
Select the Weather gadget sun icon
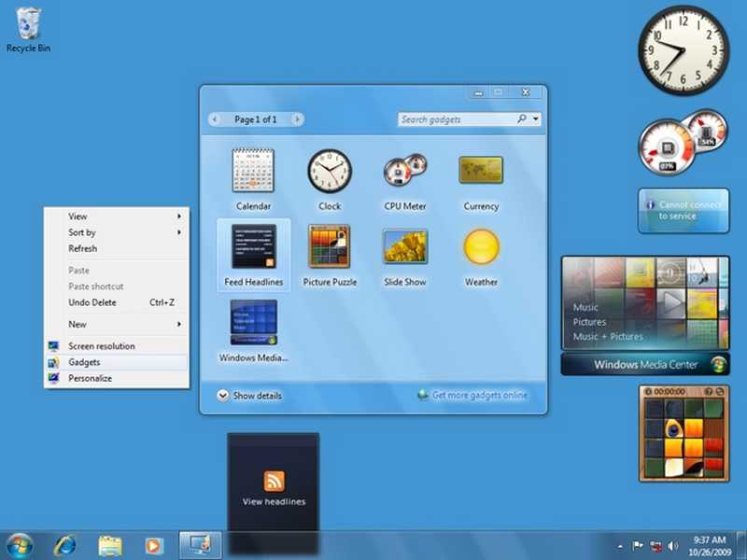pos(482,246)
